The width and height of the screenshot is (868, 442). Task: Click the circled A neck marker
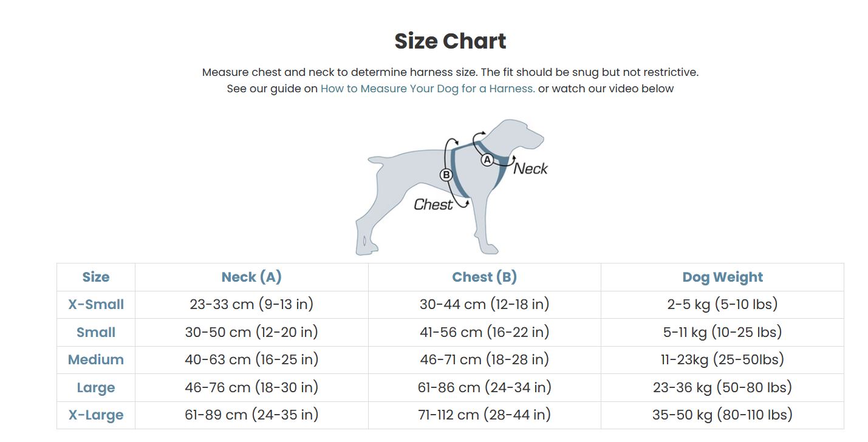pos(487,160)
